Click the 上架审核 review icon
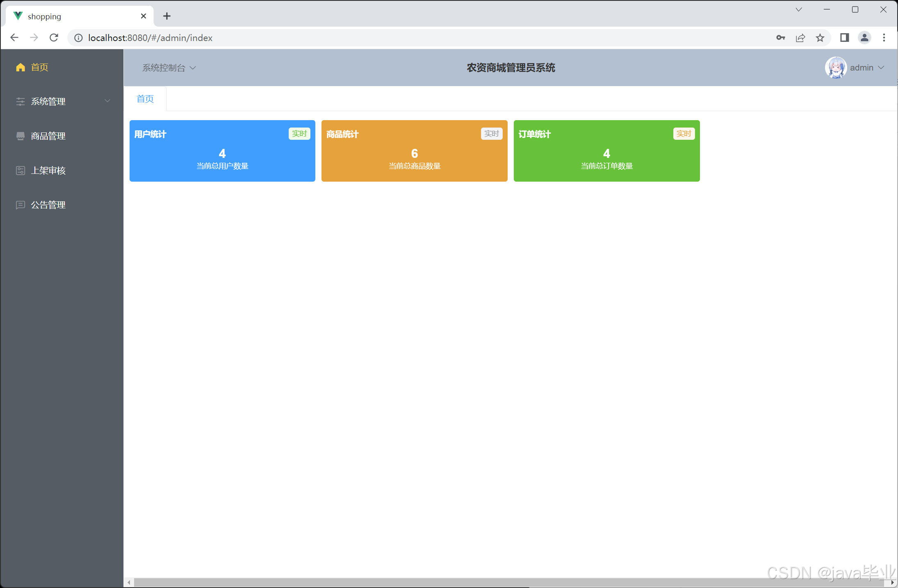898x588 pixels. (x=20, y=170)
